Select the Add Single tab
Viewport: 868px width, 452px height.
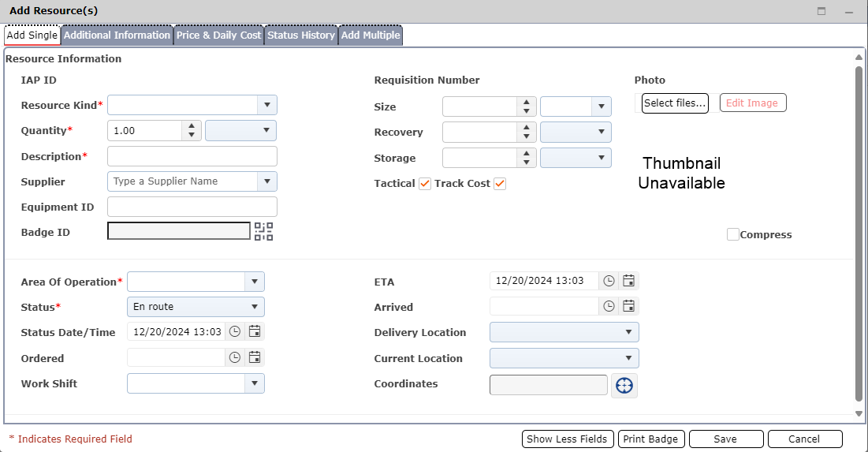point(32,35)
